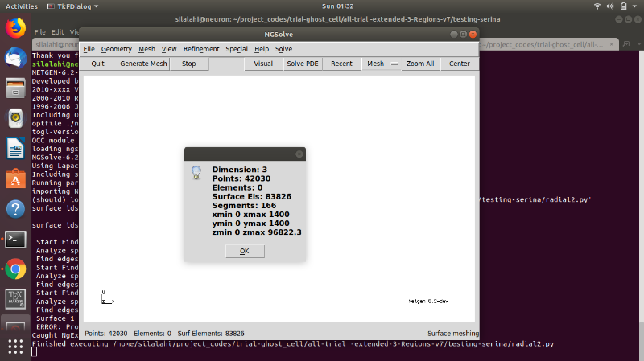Close the second terminal tab
The height and width of the screenshot is (361, 644).
pyautogui.click(x=612, y=44)
